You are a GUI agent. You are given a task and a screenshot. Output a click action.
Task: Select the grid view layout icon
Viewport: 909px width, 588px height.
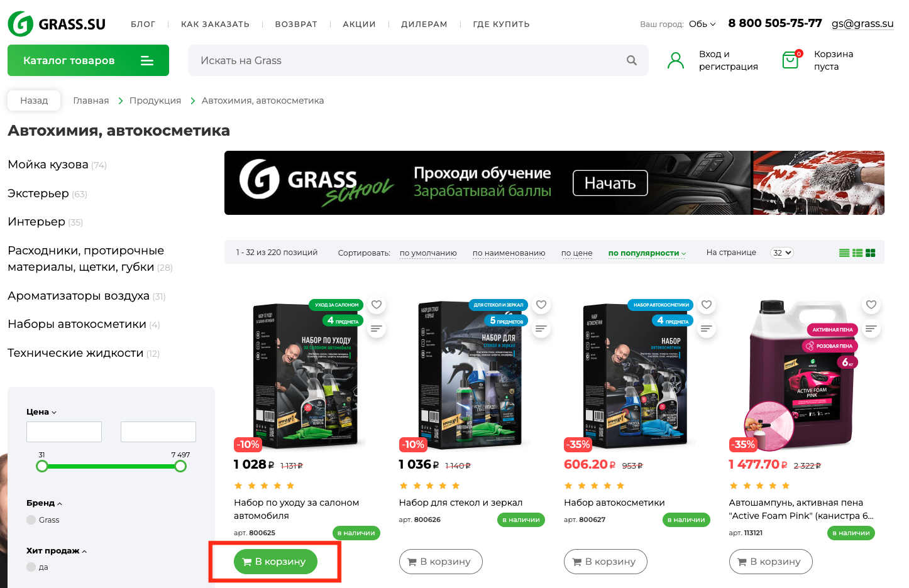871,253
